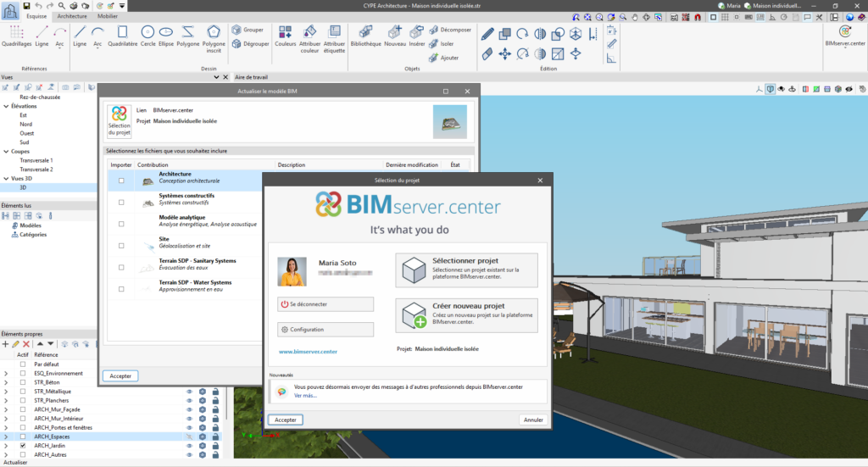The height and width of the screenshot is (467, 868).
Task: Click Décomposer in the Objets group
Action: [x=450, y=30]
